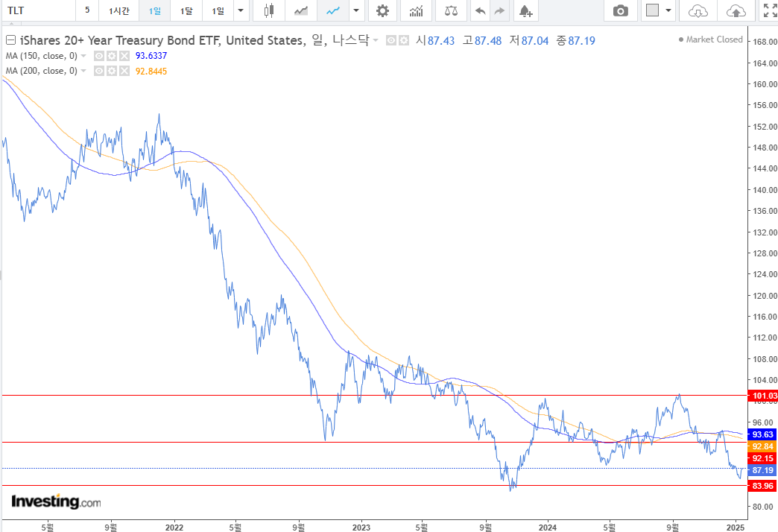Open settings gear of iShares main series
This screenshot has height=532, width=778.
click(405, 40)
